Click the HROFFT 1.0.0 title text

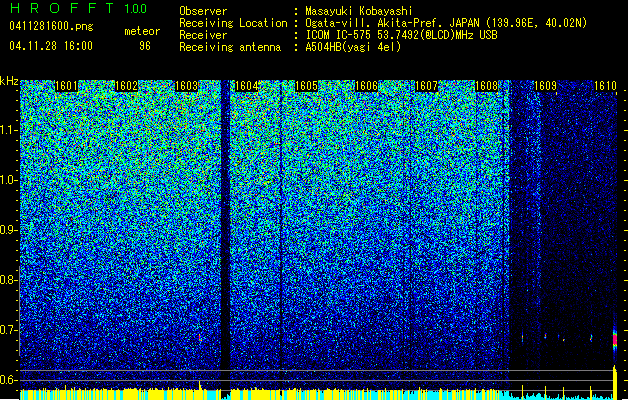click(x=79, y=8)
